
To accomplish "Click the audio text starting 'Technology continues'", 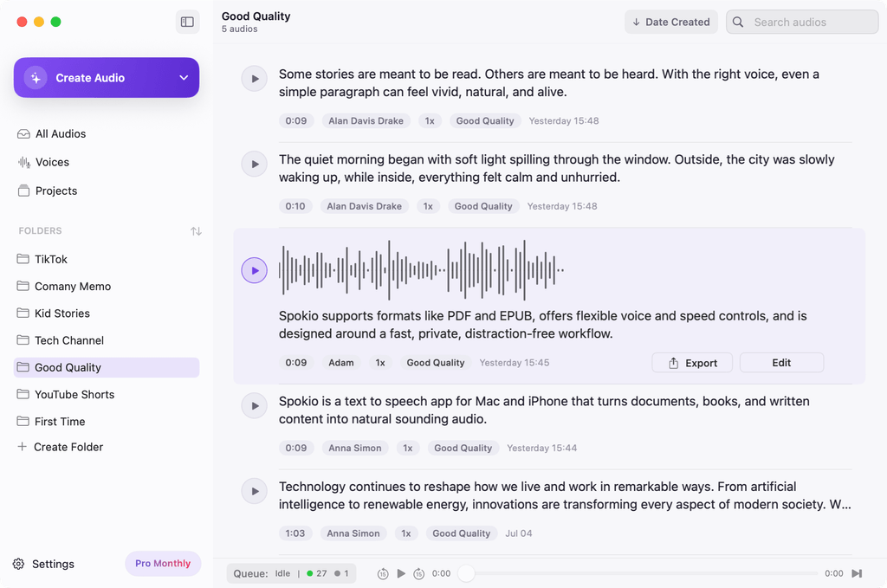I will click(565, 496).
